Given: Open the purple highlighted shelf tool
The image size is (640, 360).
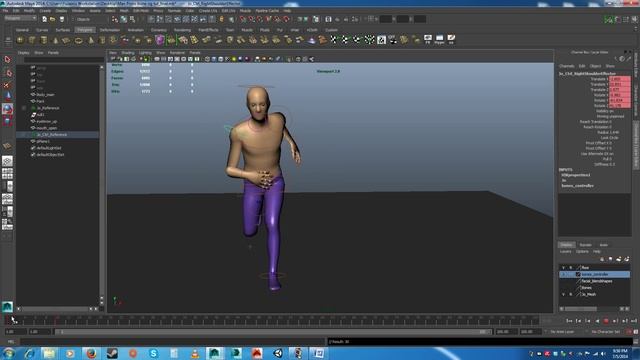Looking at the screenshot, I should [160, 40].
